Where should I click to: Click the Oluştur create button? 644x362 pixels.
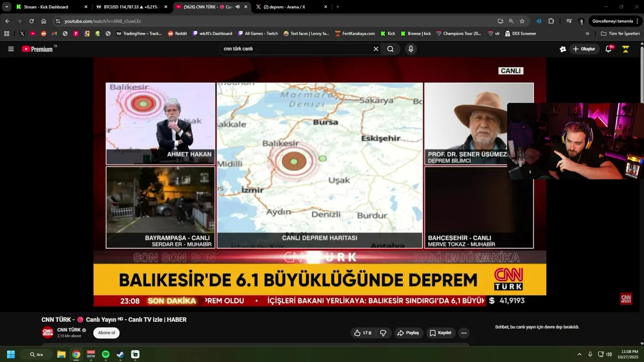[x=584, y=49]
